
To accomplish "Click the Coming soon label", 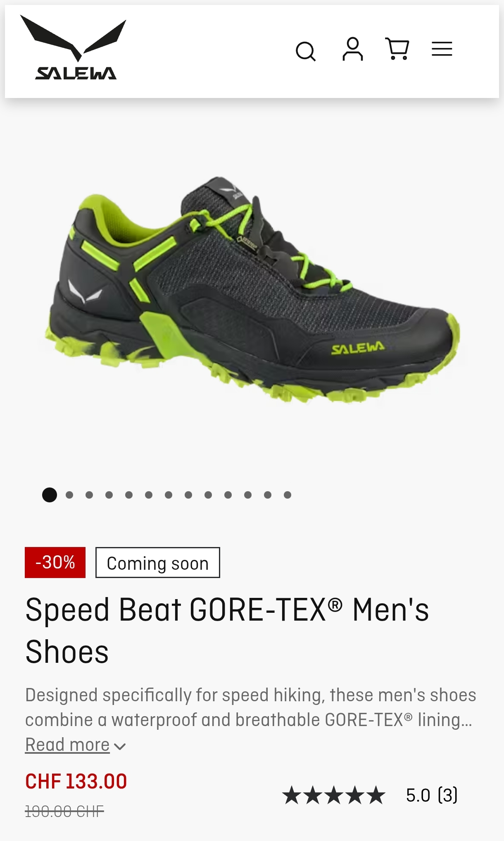I will coord(158,563).
